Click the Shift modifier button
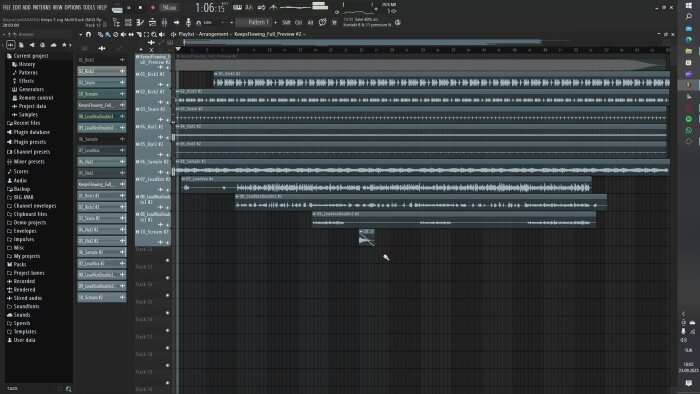The height and width of the screenshot is (394, 700). pos(286,23)
